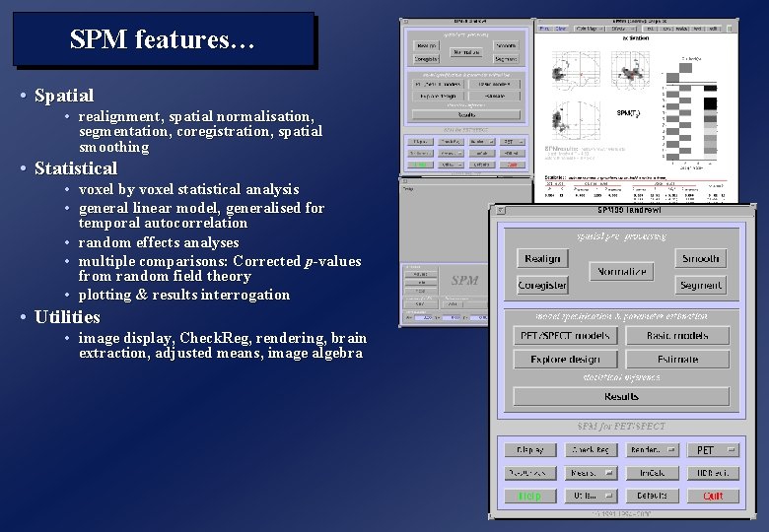
Task: Open the Render dropdown in large SPM99 window
Action: (x=653, y=449)
